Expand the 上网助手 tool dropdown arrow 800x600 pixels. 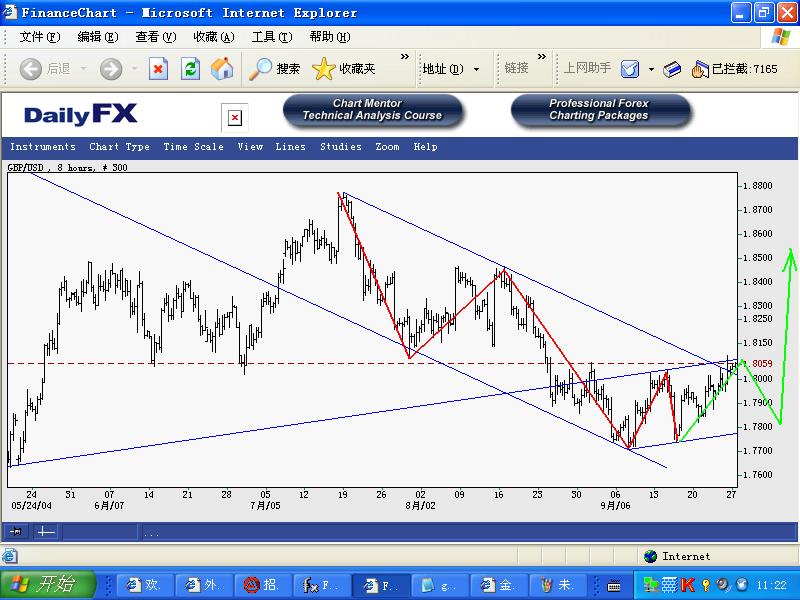[x=651, y=69]
